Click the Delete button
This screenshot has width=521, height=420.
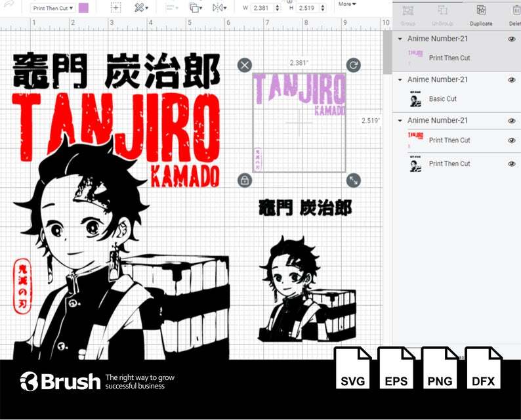pyautogui.click(x=515, y=15)
